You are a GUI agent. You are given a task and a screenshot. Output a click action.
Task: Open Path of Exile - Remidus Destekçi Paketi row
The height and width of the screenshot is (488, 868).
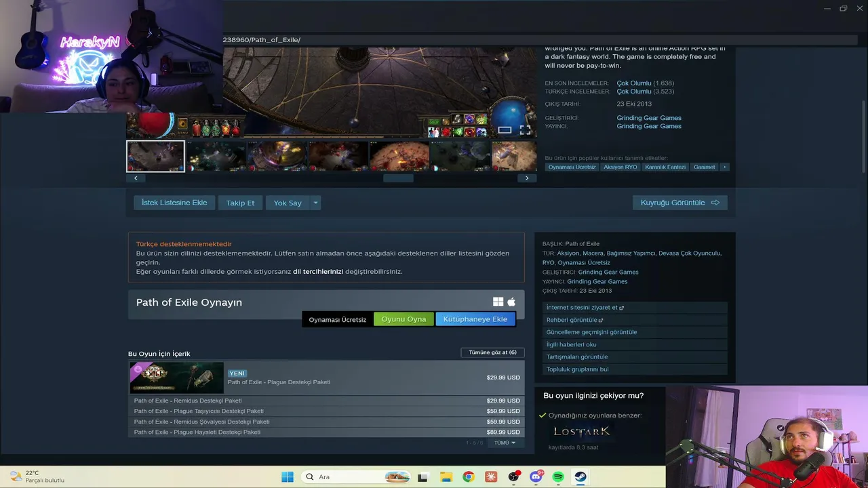click(x=325, y=401)
